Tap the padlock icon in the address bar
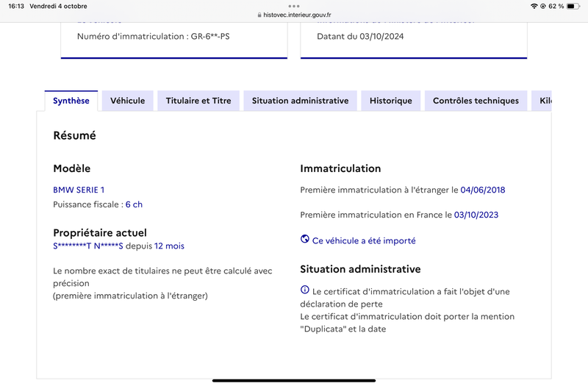Viewport: 588px width, 386px height. [259, 15]
